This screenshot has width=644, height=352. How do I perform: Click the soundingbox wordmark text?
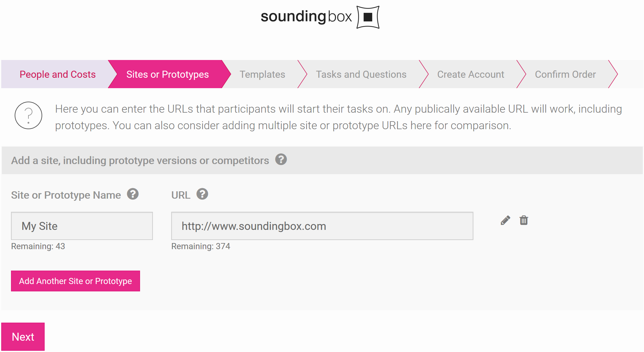306,16
